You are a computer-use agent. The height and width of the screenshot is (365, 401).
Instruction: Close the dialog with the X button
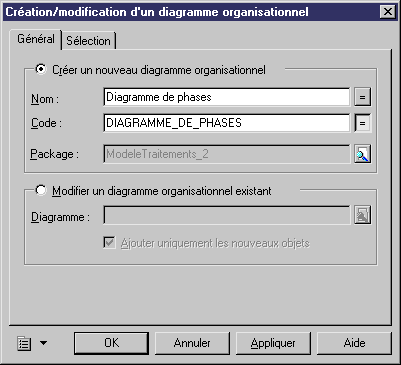tap(388, 12)
